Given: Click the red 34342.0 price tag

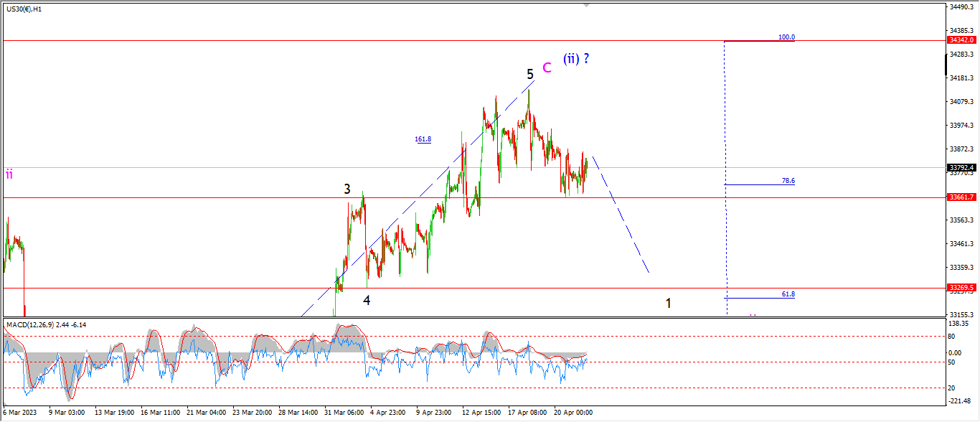Looking at the screenshot, I should [x=961, y=41].
